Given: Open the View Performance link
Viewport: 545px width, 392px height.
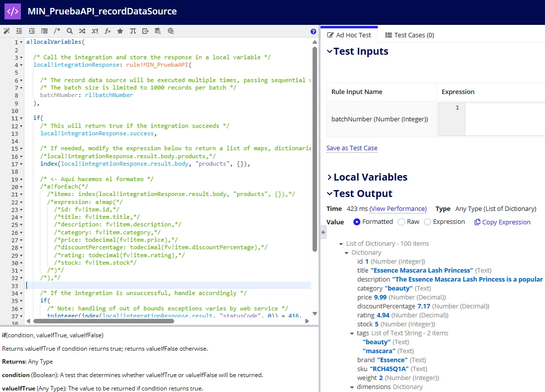Looking at the screenshot, I should [398, 208].
